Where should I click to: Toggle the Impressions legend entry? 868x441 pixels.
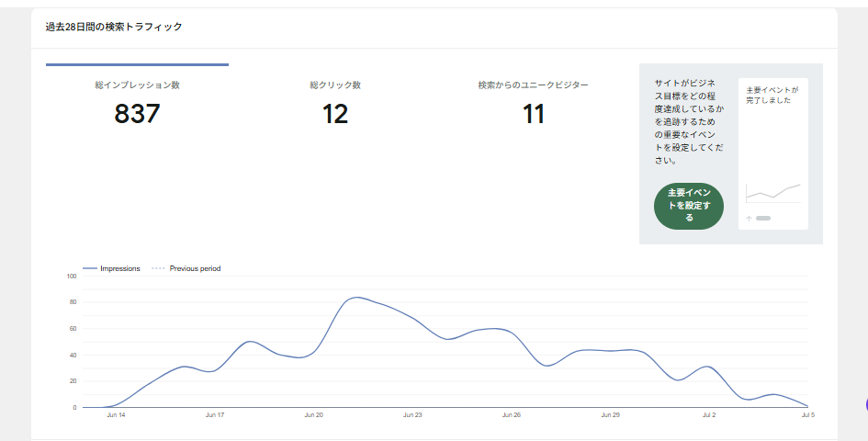[111, 268]
